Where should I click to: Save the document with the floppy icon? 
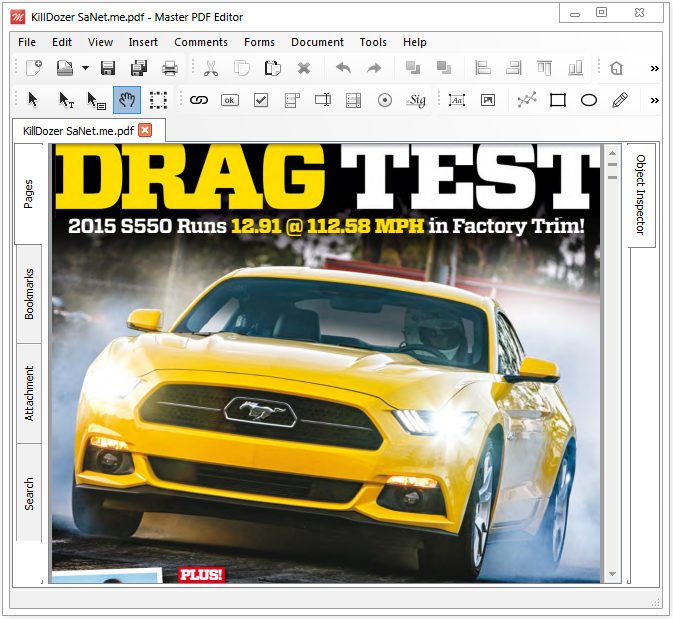[x=108, y=68]
